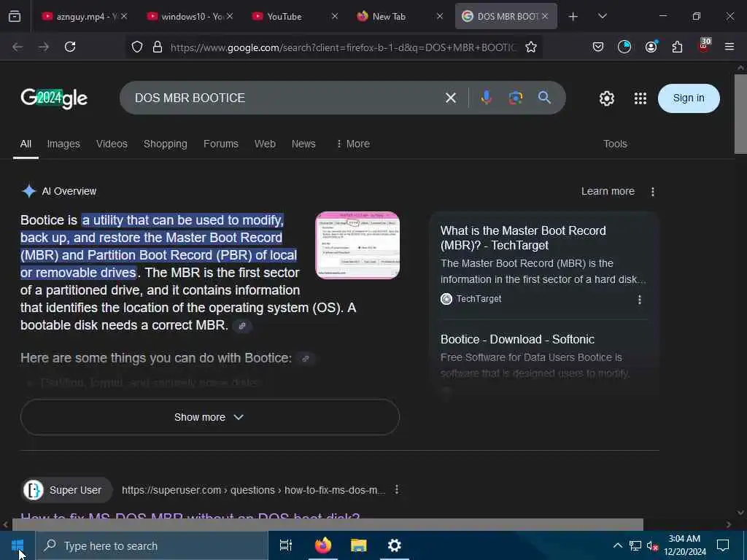Click in Google search input field
This screenshot has width=747, height=560.
pos(285,98)
